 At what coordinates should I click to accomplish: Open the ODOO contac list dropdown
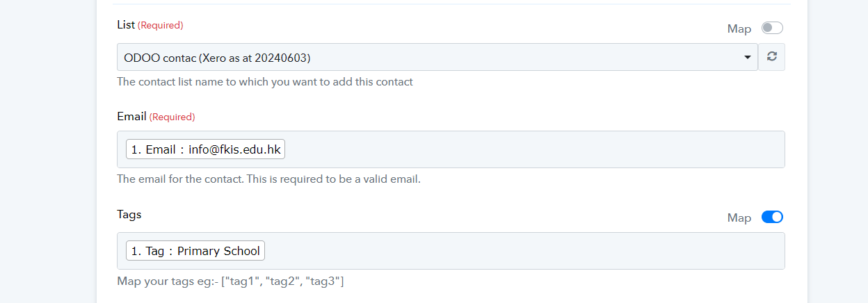pos(437,57)
